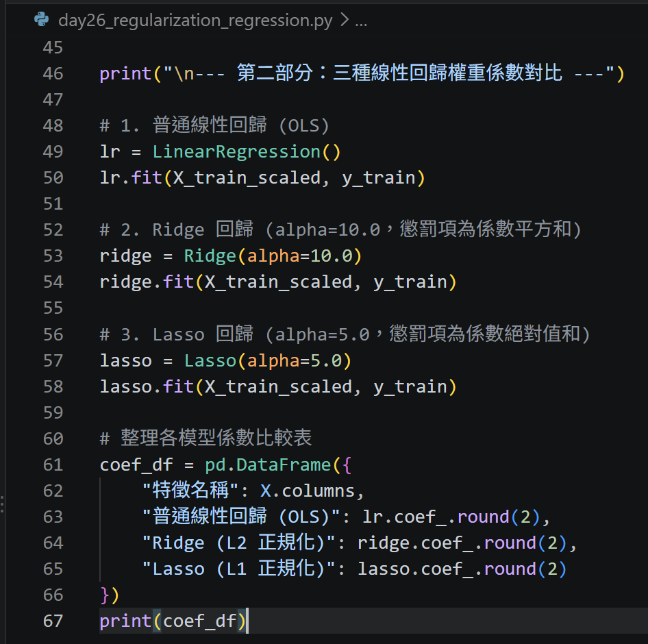Click the fit method in lasso.fit
The width and height of the screenshot is (648, 644).
(179, 386)
